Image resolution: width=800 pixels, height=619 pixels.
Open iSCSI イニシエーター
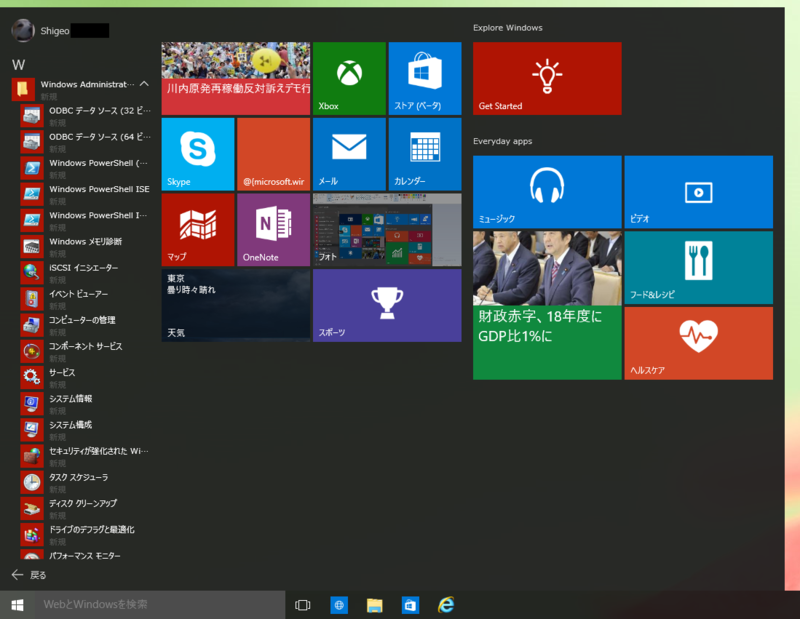tap(86, 273)
